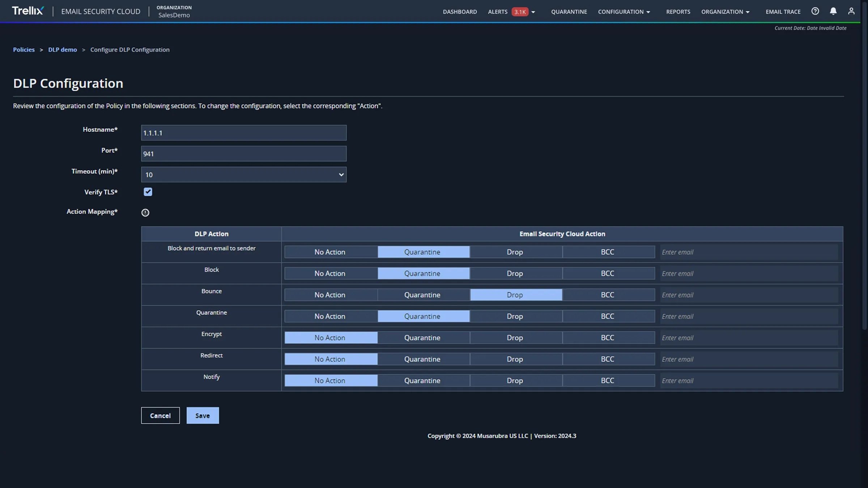Select Drop for the Block row
This screenshot has width=868, height=488.
point(516,273)
